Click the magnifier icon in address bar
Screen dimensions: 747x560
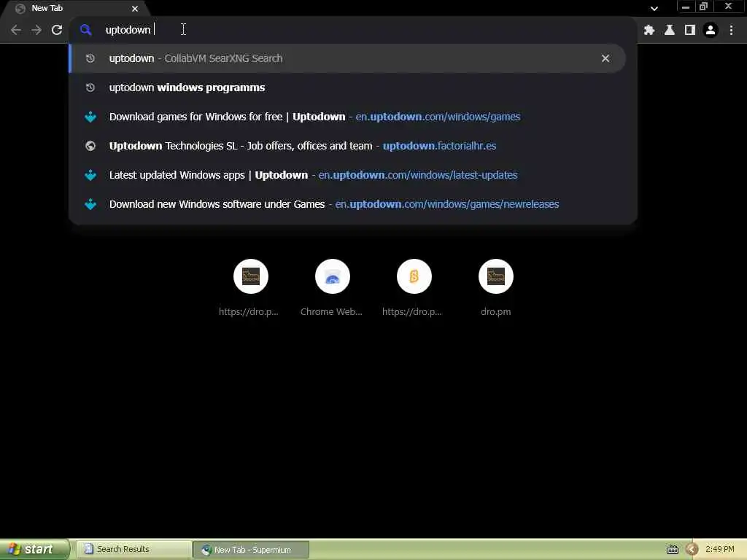pos(86,30)
